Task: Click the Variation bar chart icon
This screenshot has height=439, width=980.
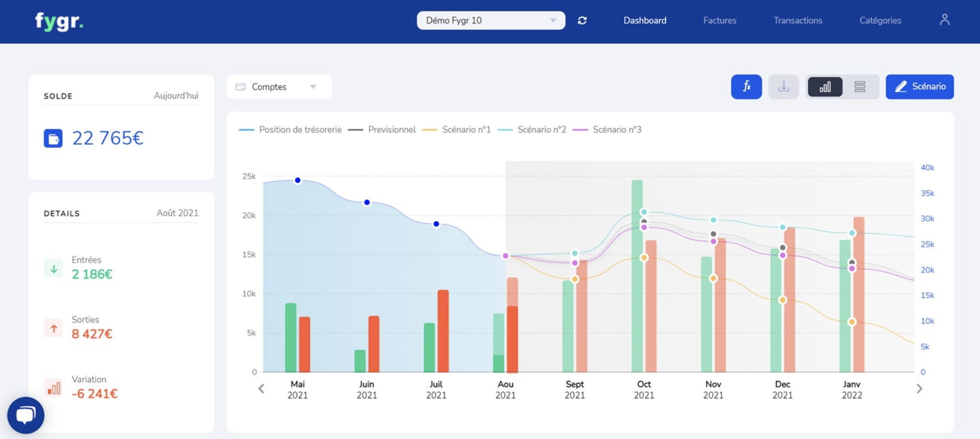Action: pos(53,387)
